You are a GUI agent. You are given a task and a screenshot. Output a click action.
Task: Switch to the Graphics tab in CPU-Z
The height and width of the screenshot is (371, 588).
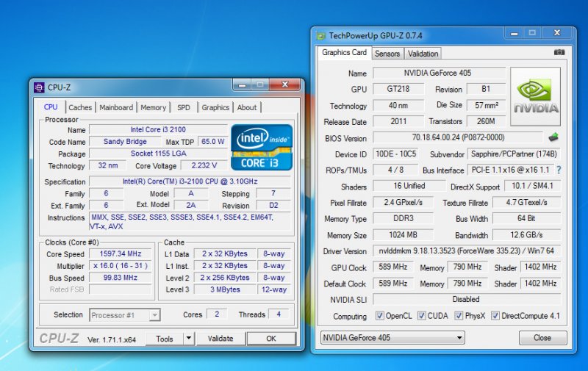coord(215,107)
